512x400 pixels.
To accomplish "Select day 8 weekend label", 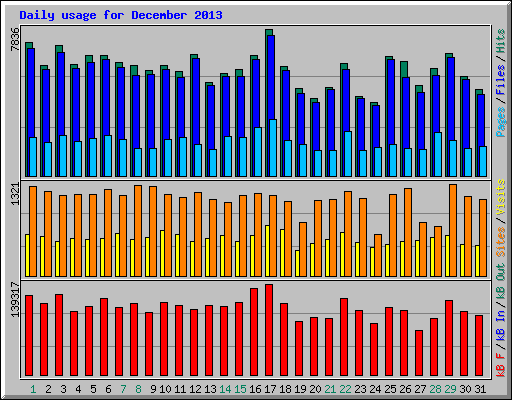I will (x=138, y=389).
